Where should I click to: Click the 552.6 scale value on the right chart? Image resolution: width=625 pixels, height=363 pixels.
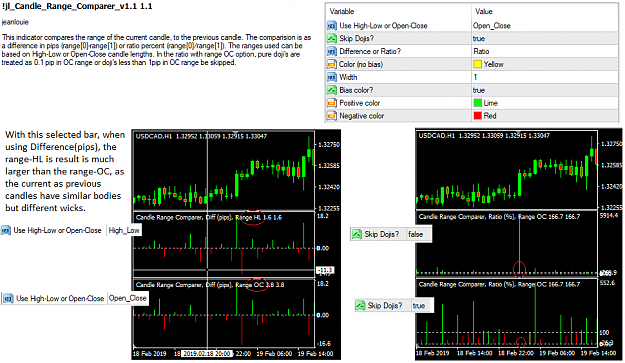[607, 283]
